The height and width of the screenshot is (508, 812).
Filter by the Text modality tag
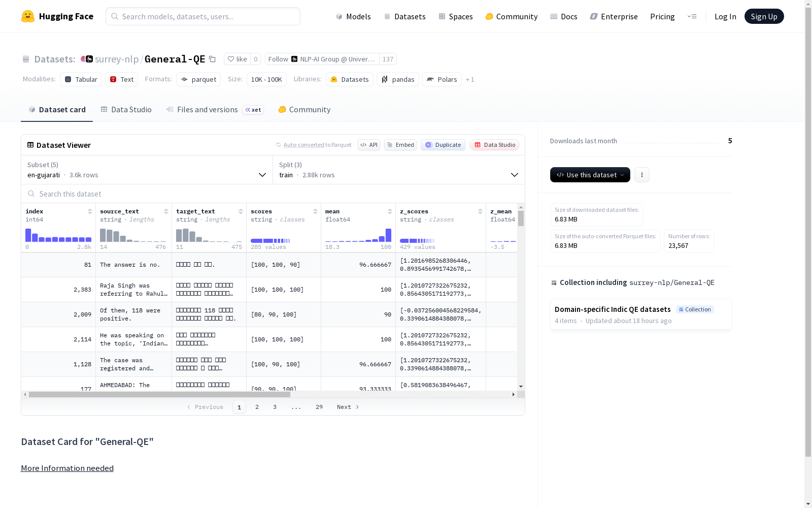tap(122, 79)
